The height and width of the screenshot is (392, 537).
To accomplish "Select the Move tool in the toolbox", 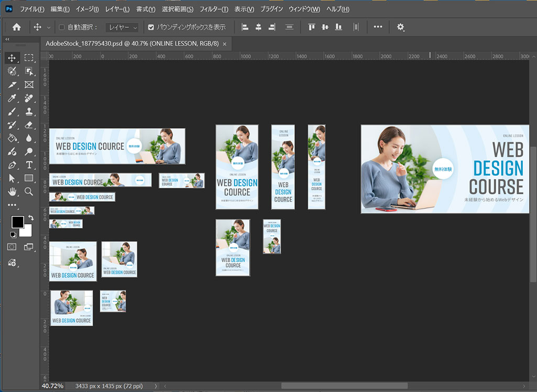I will (12, 58).
